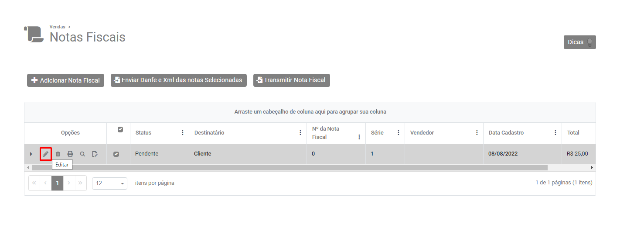Click Adicionar Nota Fiscal button
Viewport: 644px width, 225px height.
[x=65, y=80]
